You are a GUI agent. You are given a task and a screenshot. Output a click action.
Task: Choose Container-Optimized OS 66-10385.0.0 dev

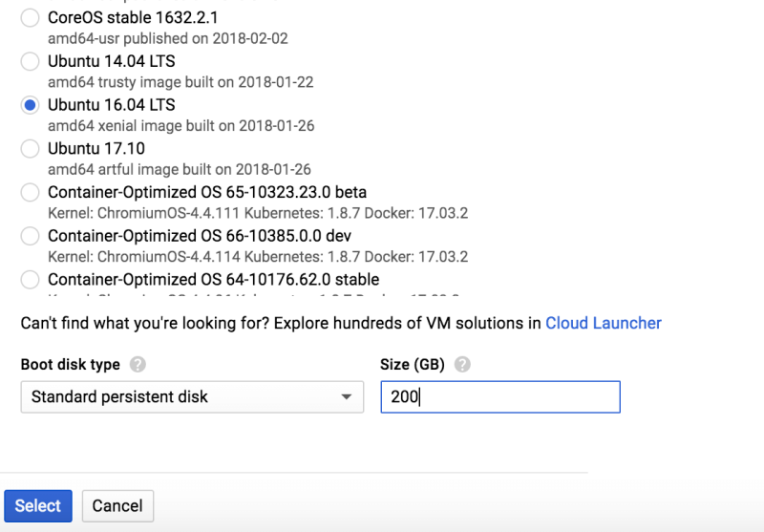pyautogui.click(x=30, y=236)
